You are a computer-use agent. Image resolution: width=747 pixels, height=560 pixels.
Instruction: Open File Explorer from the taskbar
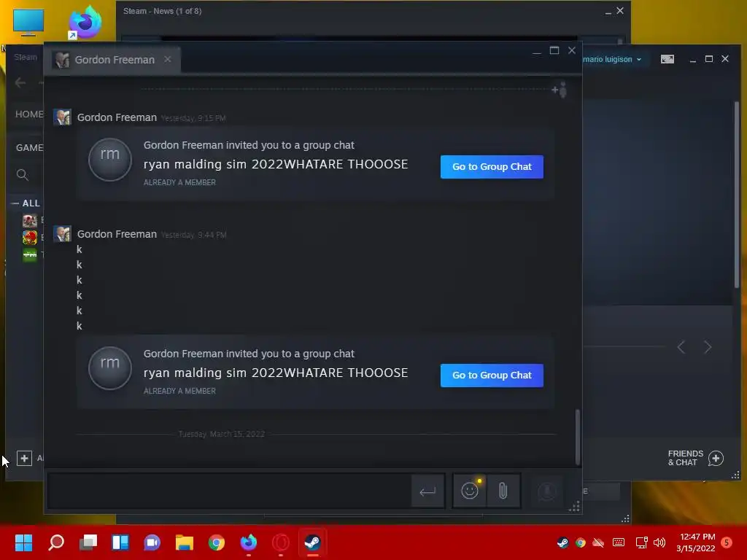click(184, 542)
